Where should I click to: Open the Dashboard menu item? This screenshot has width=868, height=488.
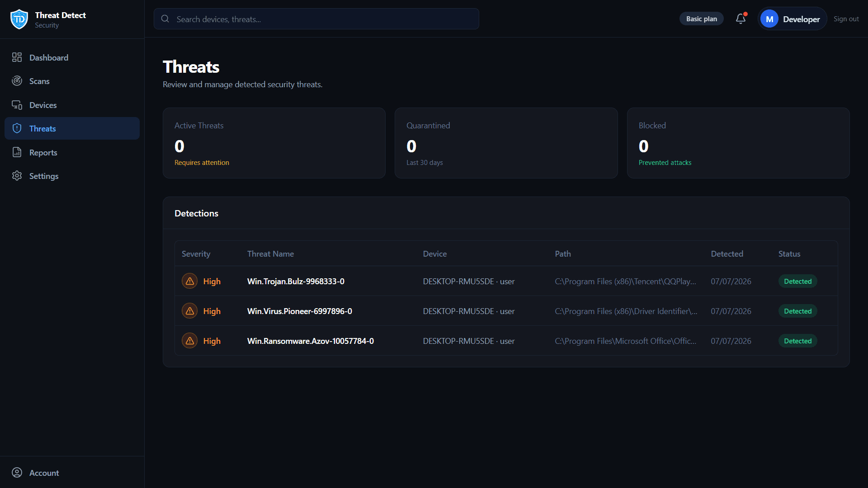tap(72, 57)
